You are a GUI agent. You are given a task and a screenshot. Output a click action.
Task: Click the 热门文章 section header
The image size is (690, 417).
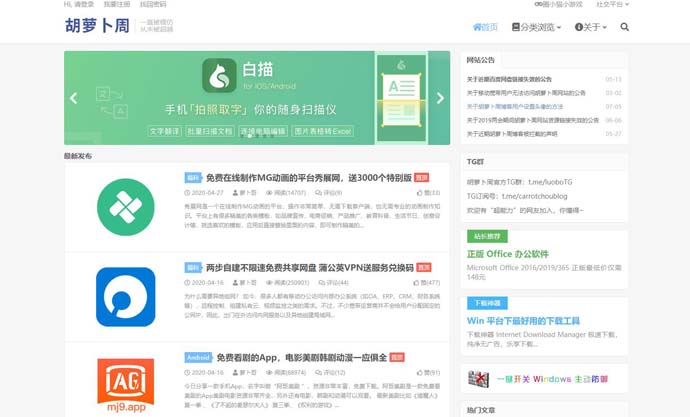click(481, 410)
